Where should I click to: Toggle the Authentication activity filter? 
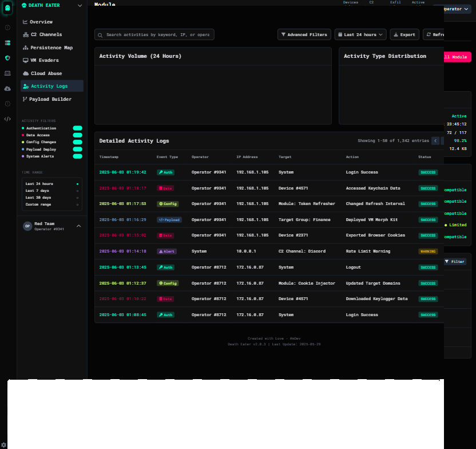coord(77,128)
